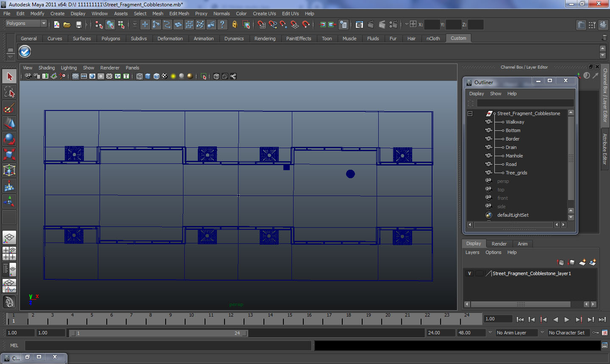
Task: Open the Polygons menu set dropdown
Action: tap(26, 24)
